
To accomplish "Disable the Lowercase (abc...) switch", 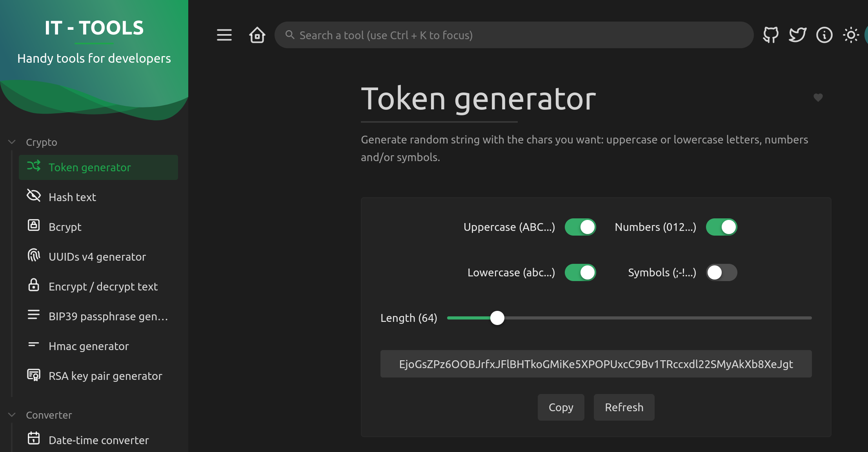I will [580, 272].
